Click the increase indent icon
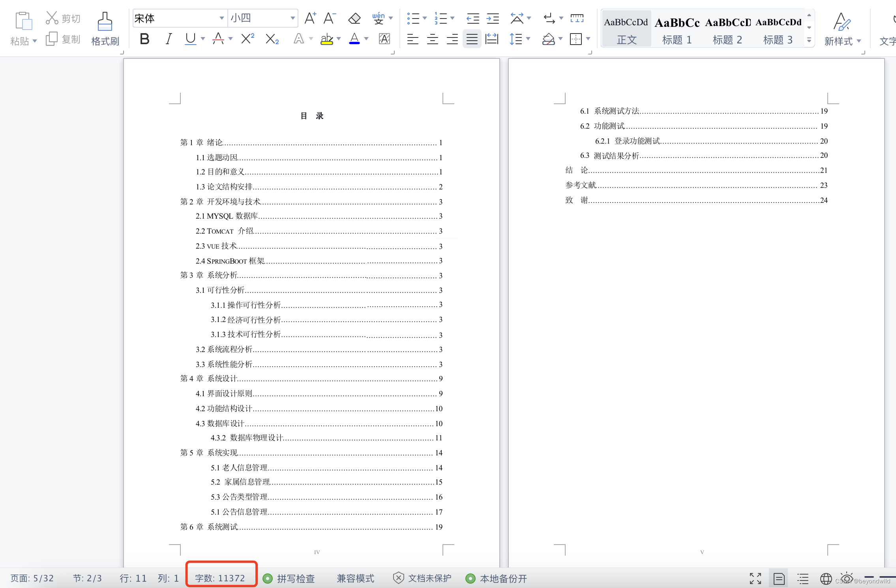Screen dimensions: 896x588 [493, 18]
